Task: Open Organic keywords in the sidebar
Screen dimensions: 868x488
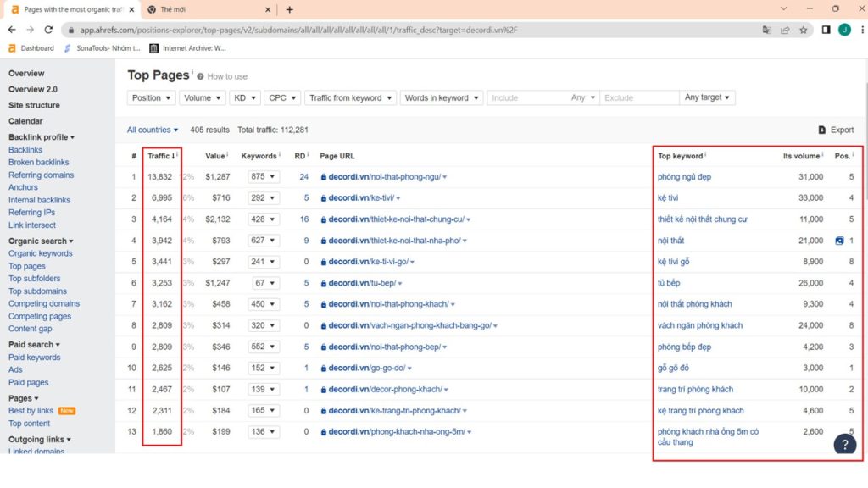Action: (x=41, y=253)
